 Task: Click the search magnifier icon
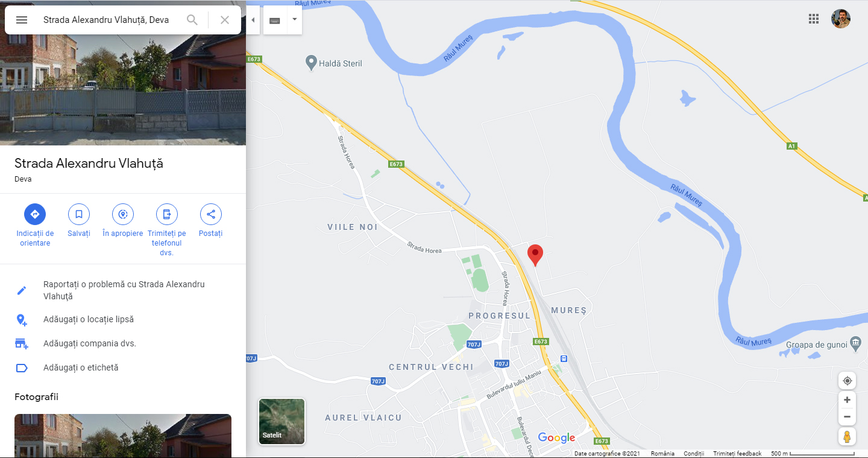(192, 20)
